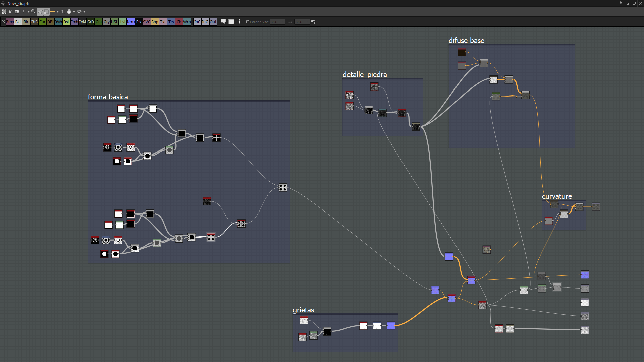Add a Text node with Txt
Image resolution: width=644 pixels, height=362 pixels.
(163, 22)
